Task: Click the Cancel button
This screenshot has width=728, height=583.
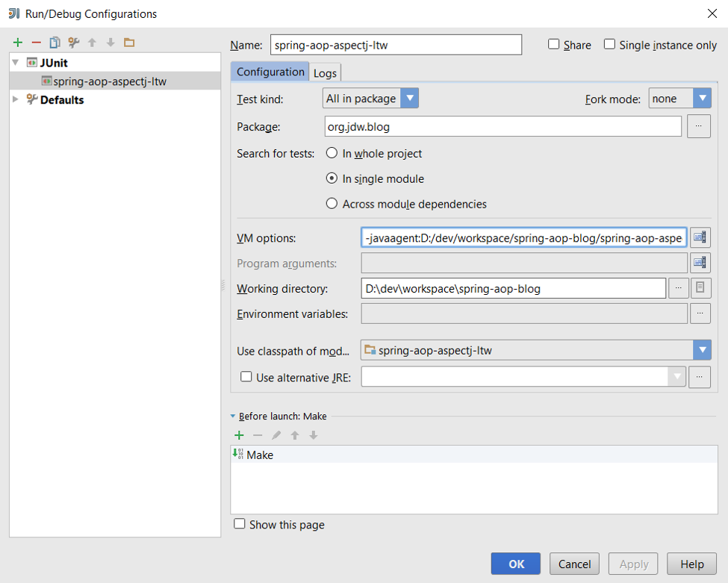Action: (x=574, y=564)
